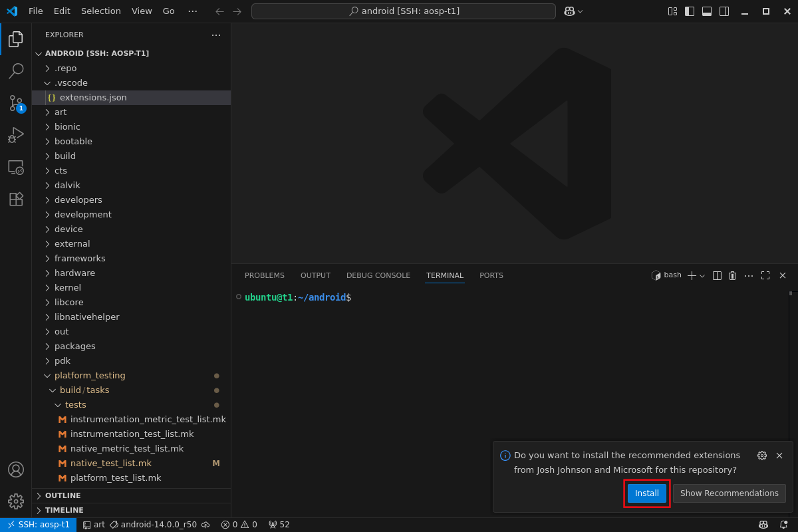Kill the terminal with trash icon
This screenshot has width=798, height=532.
(x=733, y=275)
